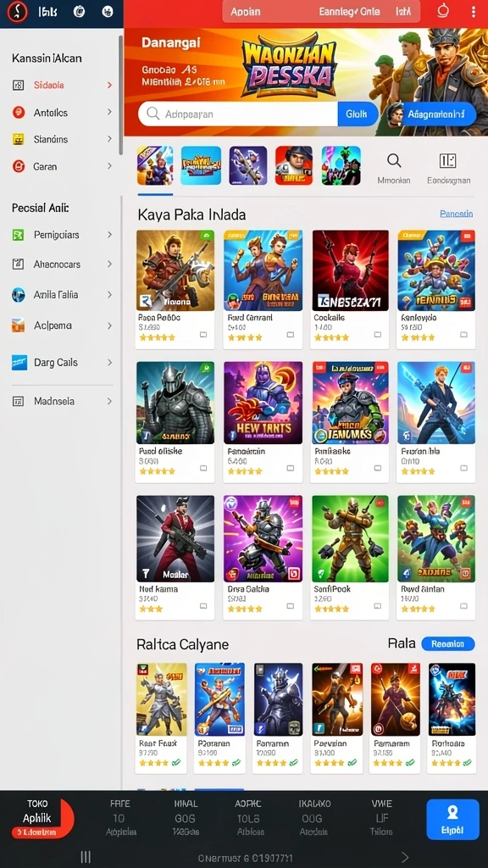The width and height of the screenshot is (488, 868).
Task: Select the AOPKC bottom tab
Action: click(251, 818)
